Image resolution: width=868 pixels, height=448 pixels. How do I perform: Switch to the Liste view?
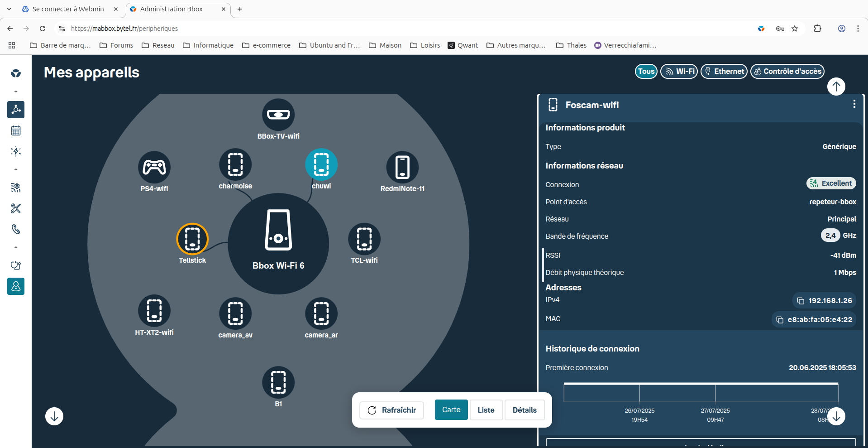coord(486,410)
